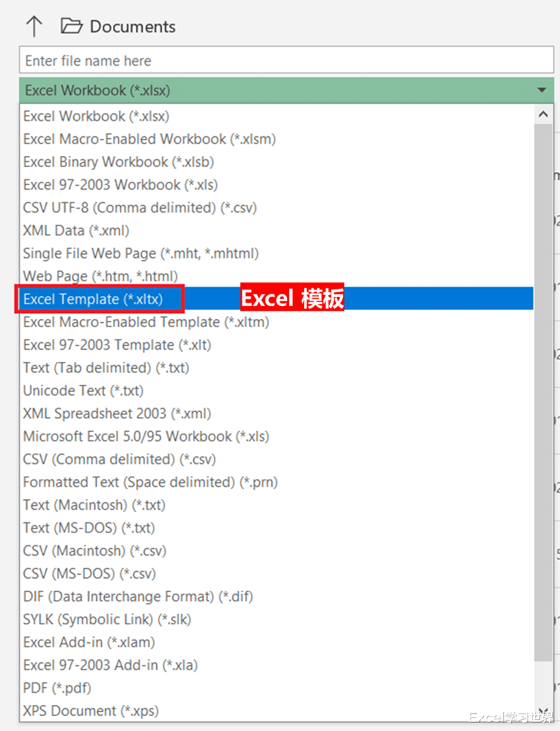Image resolution: width=560 pixels, height=731 pixels.
Task: Expand the file type dropdown arrow
Action: [541, 90]
